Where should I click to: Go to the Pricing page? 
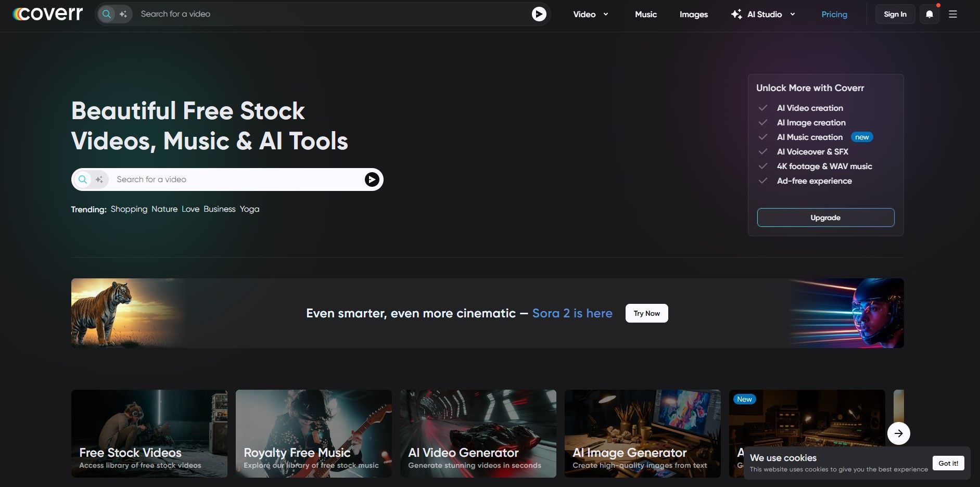[x=834, y=15]
